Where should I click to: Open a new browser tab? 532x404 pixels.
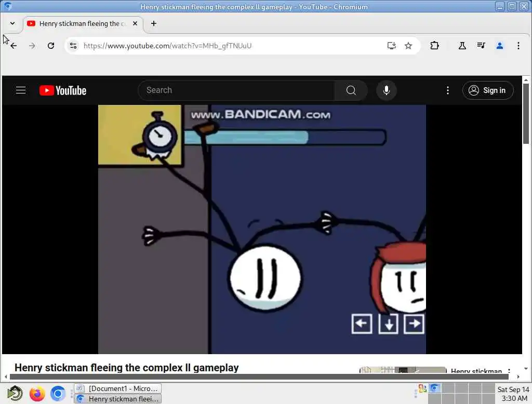[154, 23]
